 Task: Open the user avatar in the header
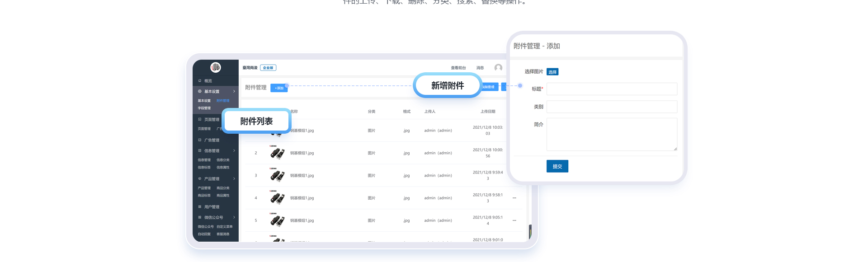click(x=498, y=68)
